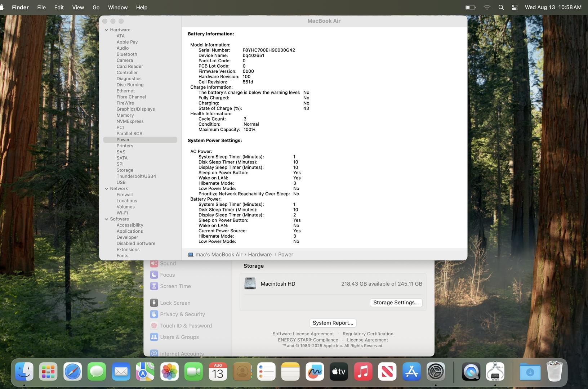
Task: Click the Wi-Fi status icon
Action: coord(487,7)
